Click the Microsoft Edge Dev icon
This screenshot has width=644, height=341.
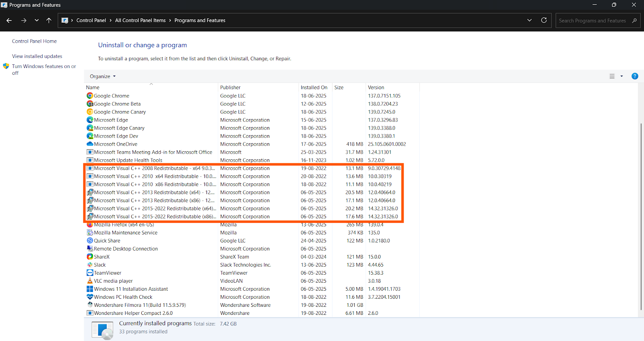[90, 136]
